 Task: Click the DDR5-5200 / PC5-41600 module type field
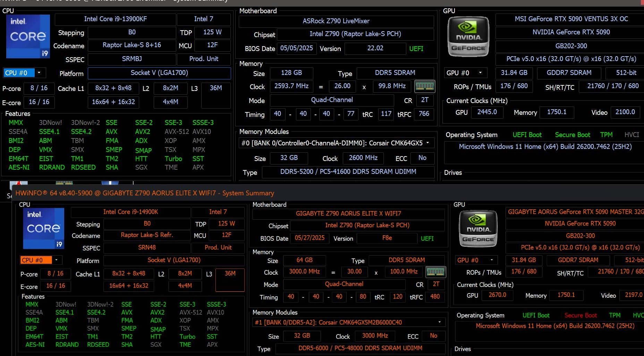(x=348, y=172)
